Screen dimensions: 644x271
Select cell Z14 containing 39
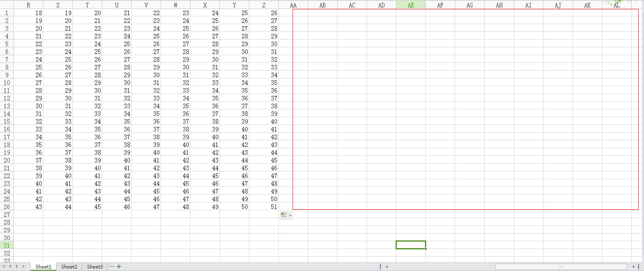tap(264, 113)
